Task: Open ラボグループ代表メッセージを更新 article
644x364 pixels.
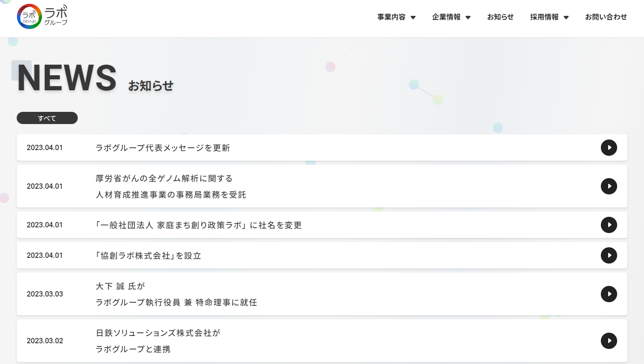Action: (x=322, y=148)
